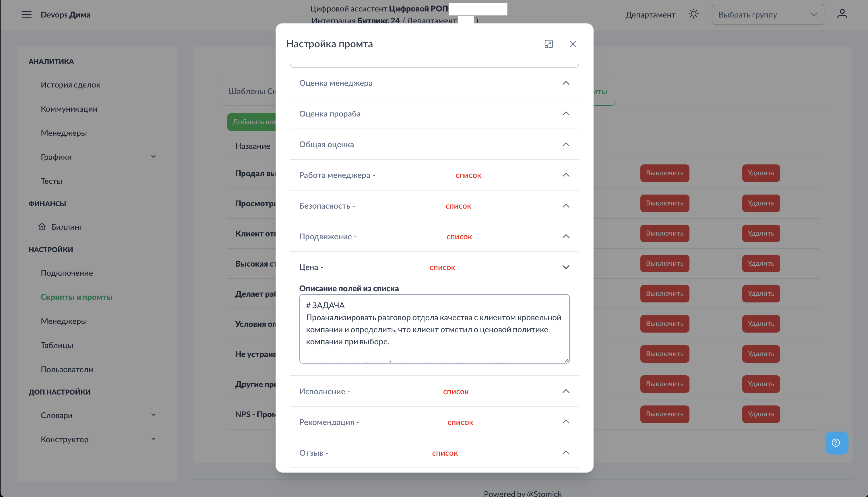This screenshot has width=868, height=497.
Task: Collapse the Price list section
Action: point(565,267)
